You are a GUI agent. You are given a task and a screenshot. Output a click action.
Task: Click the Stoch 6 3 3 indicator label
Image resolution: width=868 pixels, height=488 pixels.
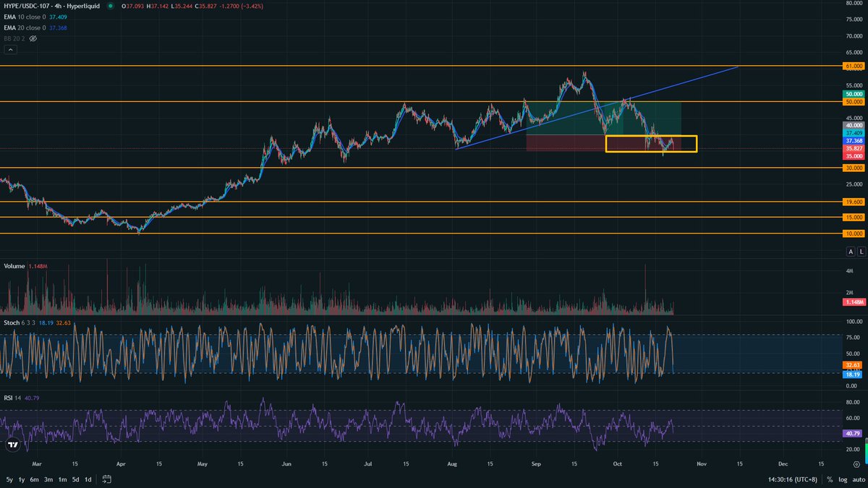pyautogui.click(x=20, y=322)
